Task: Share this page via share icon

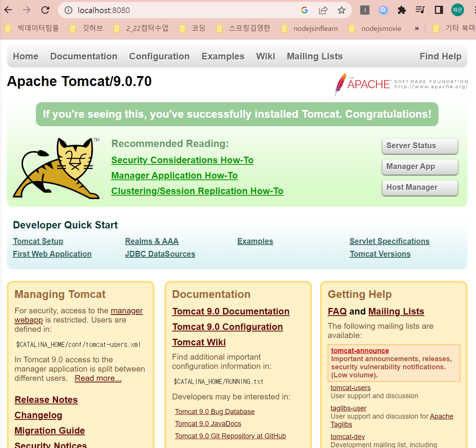Action: (323, 10)
